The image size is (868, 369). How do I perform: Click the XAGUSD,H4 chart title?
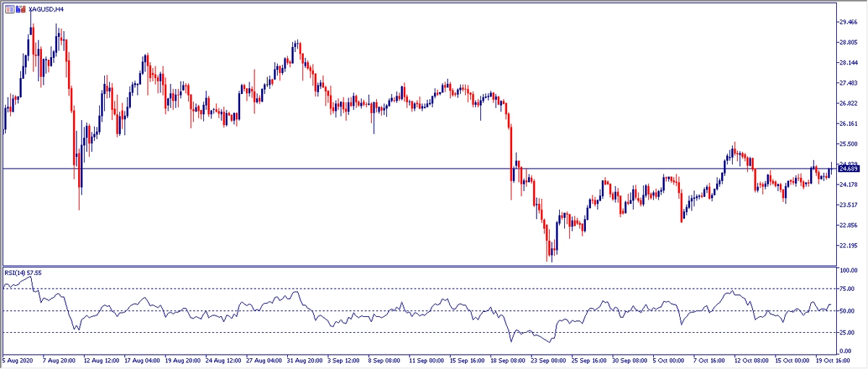[x=44, y=9]
